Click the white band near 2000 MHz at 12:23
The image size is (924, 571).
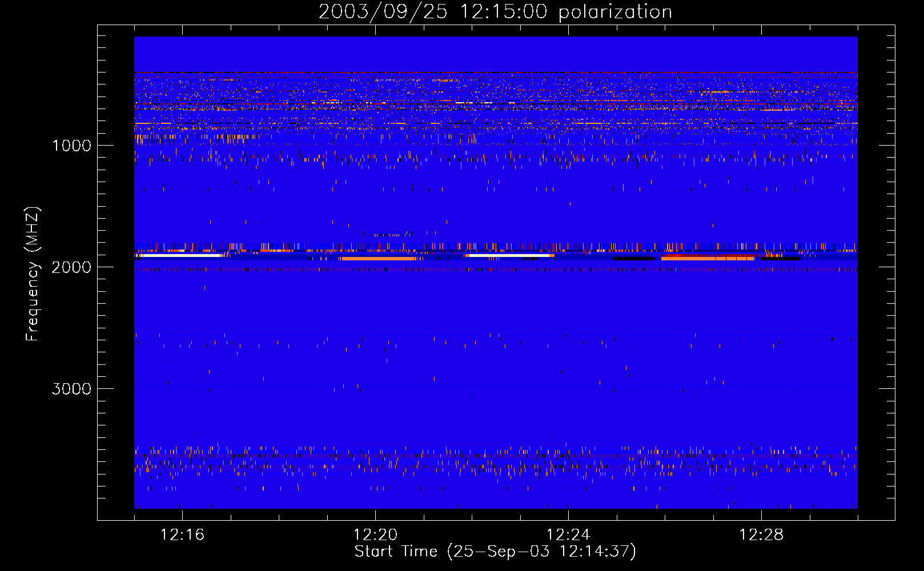pyautogui.click(x=509, y=255)
